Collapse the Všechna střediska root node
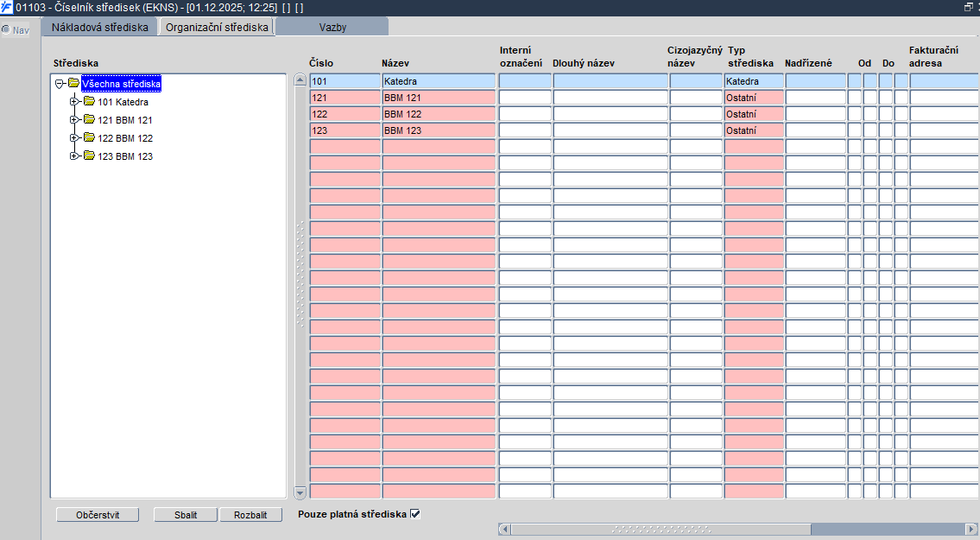Viewport: 980px width, 540px height. pyautogui.click(x=60, y=84)
